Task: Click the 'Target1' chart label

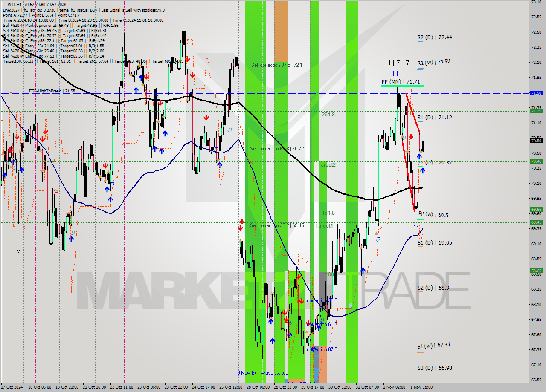Action: point(324,225)
